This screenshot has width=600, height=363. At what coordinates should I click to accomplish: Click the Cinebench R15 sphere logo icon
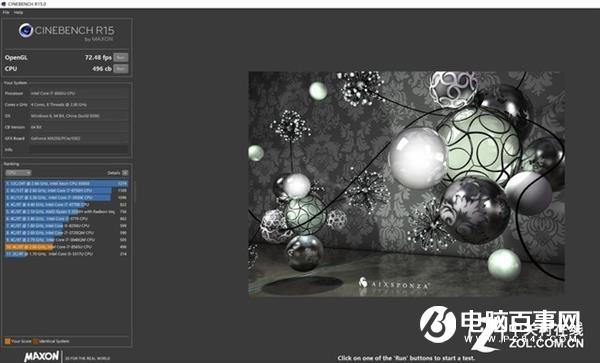pyautogui.click(x=26, y=30)
